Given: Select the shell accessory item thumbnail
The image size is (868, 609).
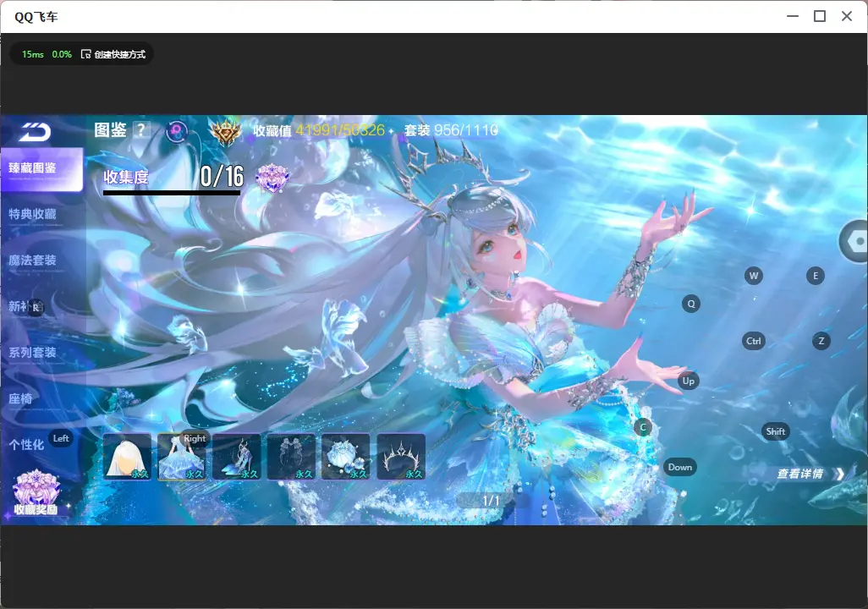Looking at the screenshot, I should pyautogui.click(x=346, y=457).
